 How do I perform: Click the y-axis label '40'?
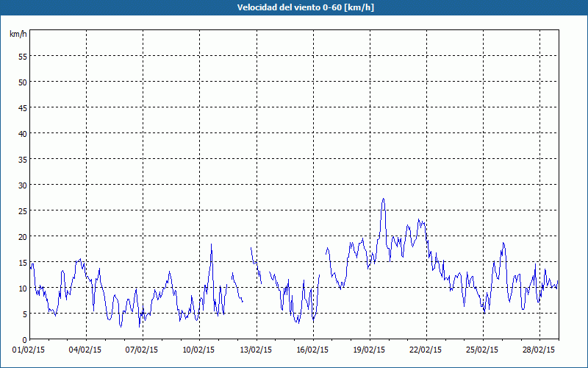[x=23, y=133]
